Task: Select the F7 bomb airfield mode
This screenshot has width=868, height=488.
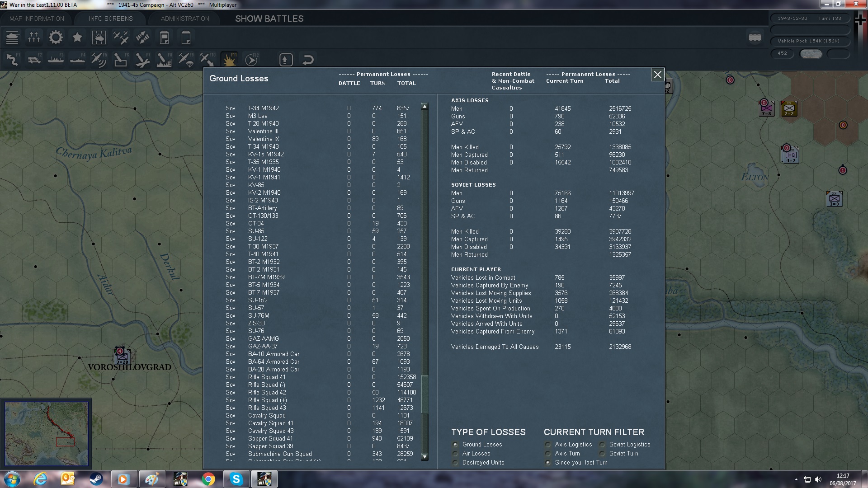Action: coord(142,60)
